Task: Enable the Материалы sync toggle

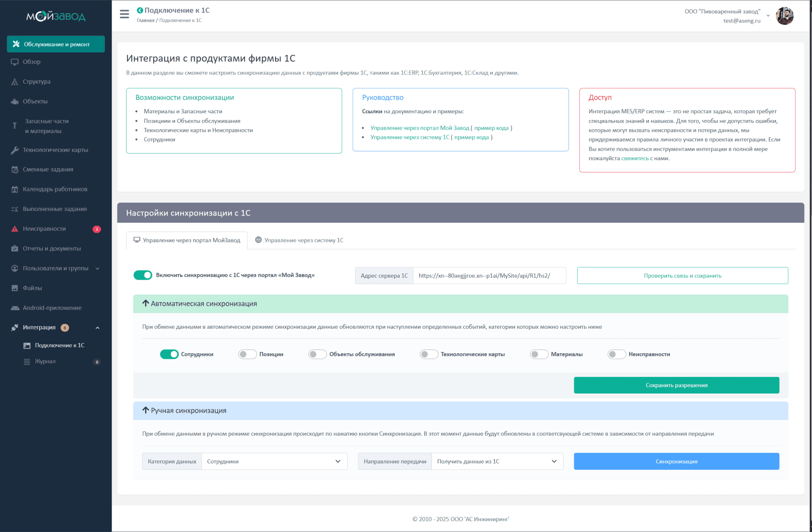Action: click(539, 355)
